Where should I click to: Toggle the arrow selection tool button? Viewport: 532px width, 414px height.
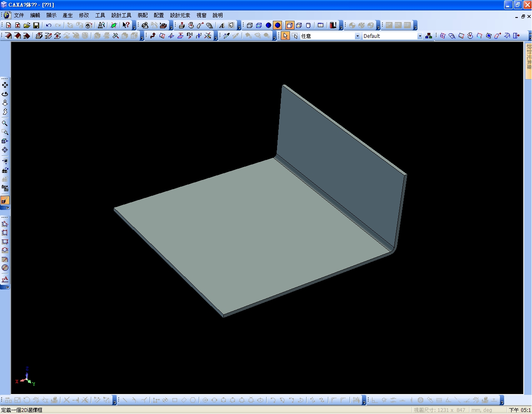click(285, 36)
